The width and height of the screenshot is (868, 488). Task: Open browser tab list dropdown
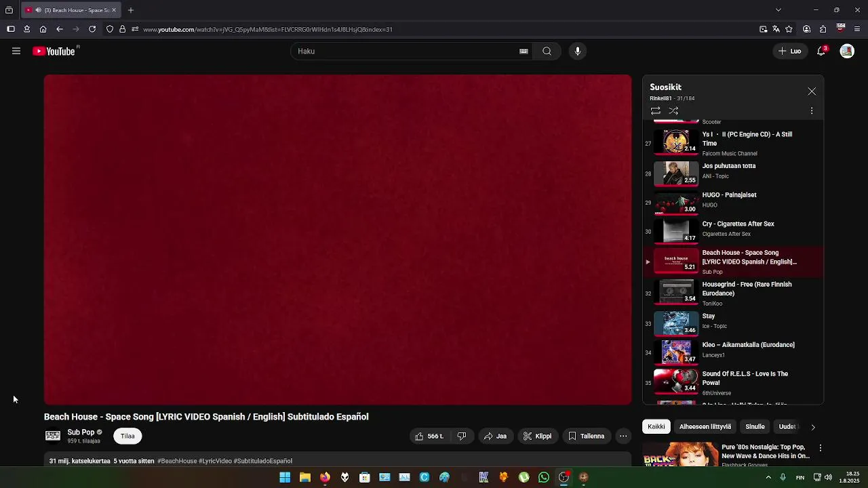pos(778,10)
